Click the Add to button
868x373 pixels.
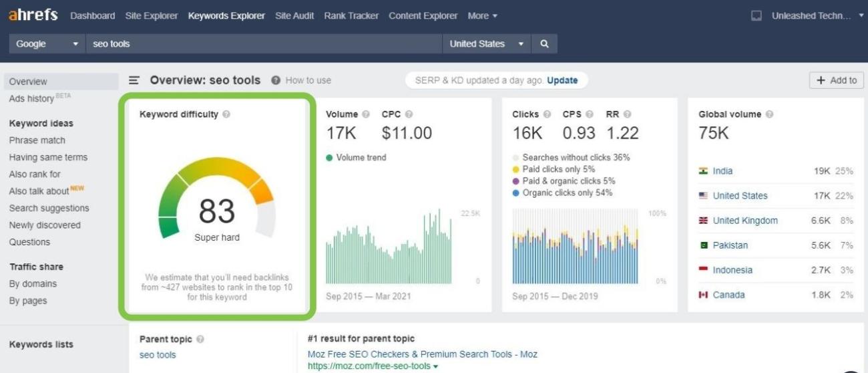tap(836, 80)
